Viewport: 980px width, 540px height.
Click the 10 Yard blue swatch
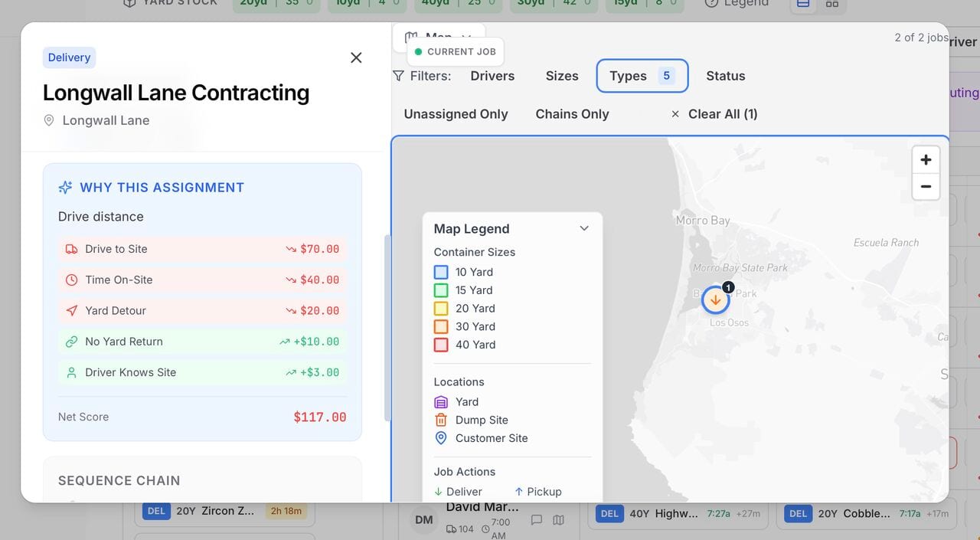pyautogui.click(x=441, y=272)
